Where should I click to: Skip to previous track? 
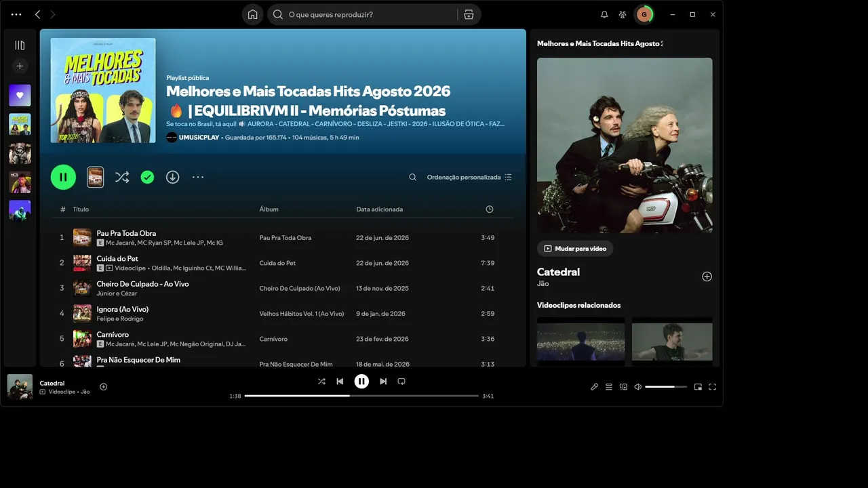[340, 382]
